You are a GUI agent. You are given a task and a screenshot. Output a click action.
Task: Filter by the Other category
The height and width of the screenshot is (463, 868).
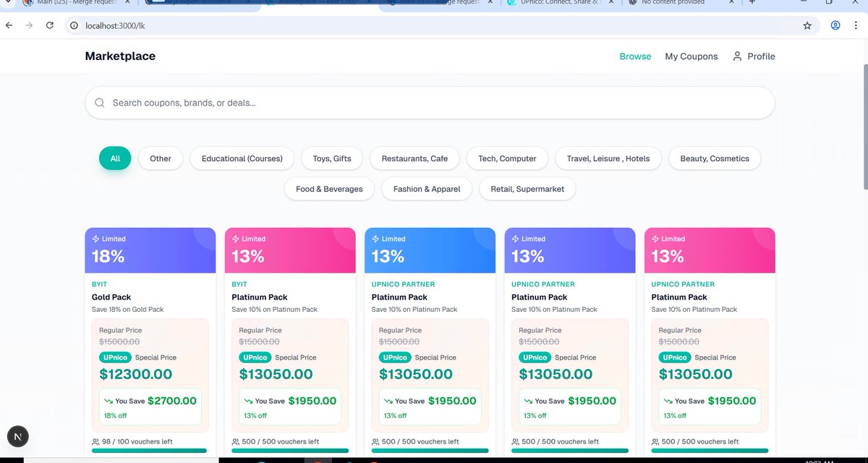[x=161, y=158]
